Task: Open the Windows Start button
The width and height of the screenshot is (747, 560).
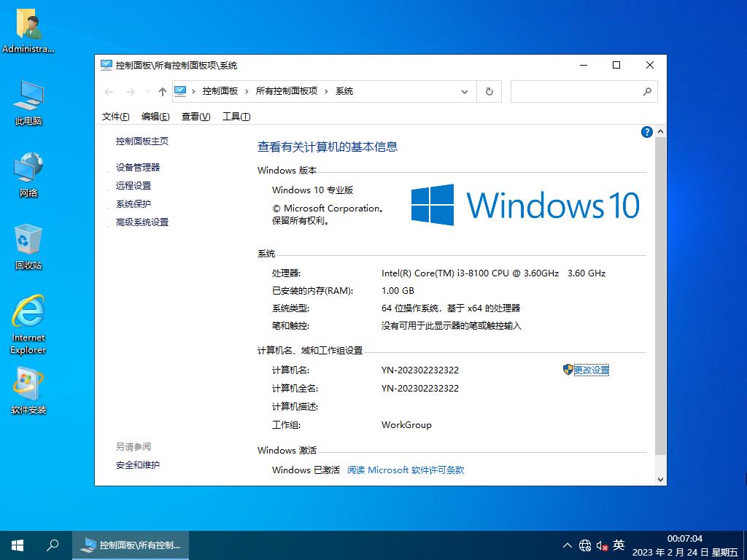Action: [x=18, y=545]
